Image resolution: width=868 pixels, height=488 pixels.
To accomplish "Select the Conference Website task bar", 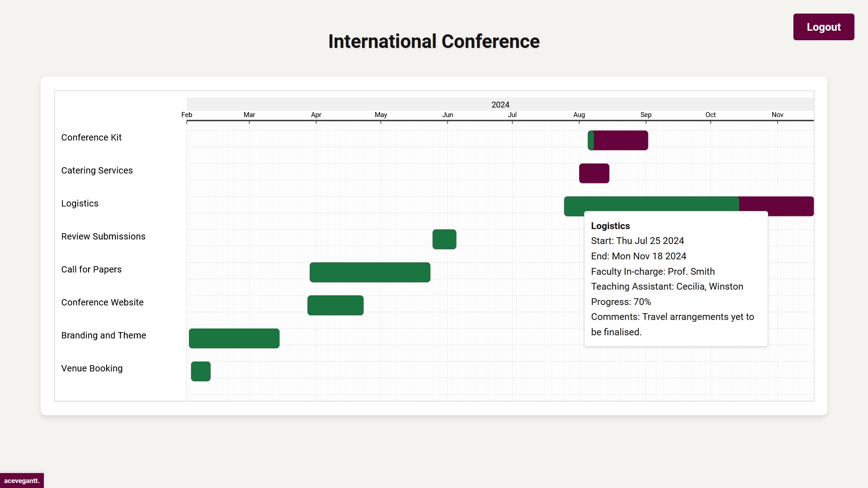I will pyautogui.click(x=335, y=305).
